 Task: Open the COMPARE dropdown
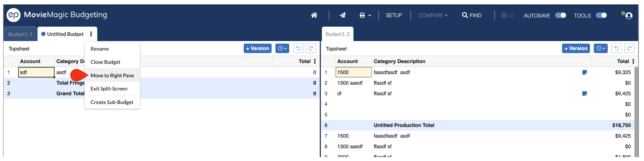[x=433, y=15]
